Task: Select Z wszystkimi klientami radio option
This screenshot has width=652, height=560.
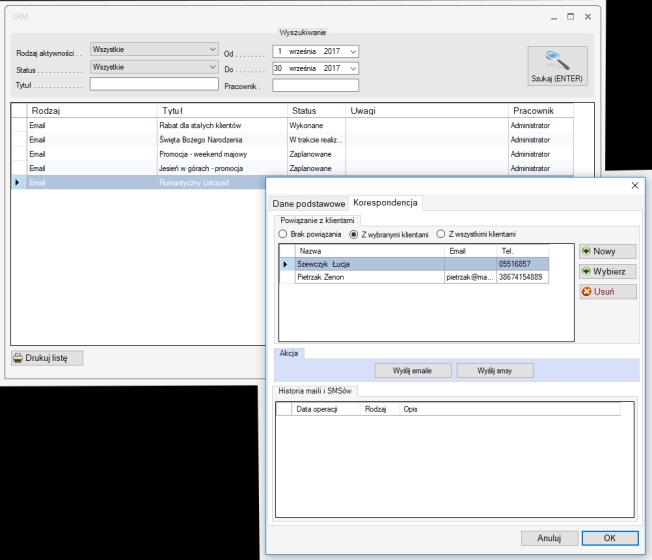Action: (441, 234)
